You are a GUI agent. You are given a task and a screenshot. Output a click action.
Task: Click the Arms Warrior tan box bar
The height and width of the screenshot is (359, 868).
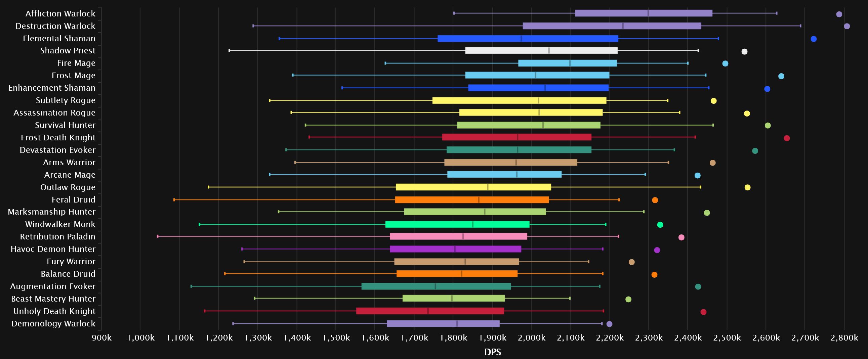tap(510, 162)
